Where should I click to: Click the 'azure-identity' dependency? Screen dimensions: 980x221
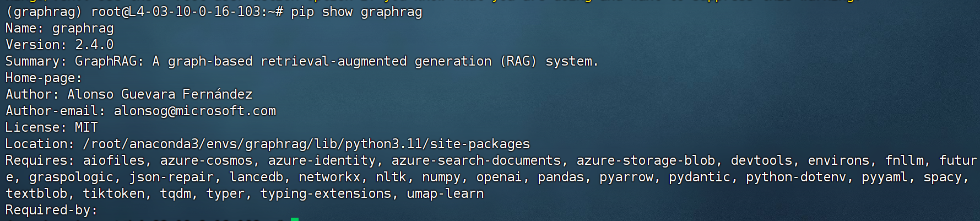click(322, 160)
